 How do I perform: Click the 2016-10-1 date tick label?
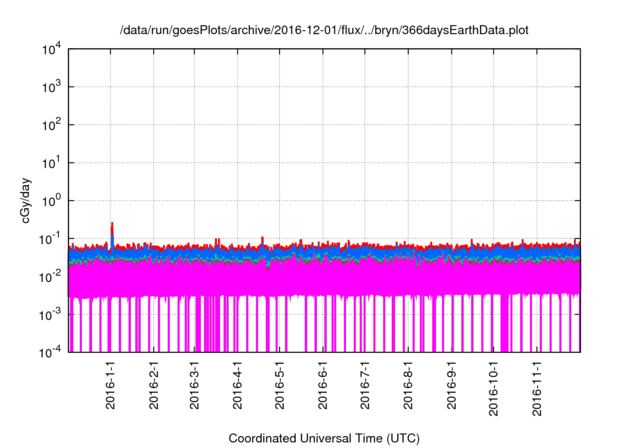(493, 390)
